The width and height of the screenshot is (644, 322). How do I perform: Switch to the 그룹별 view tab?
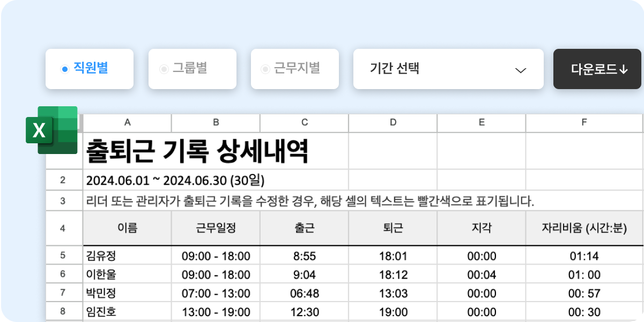[x=192, y=69]
